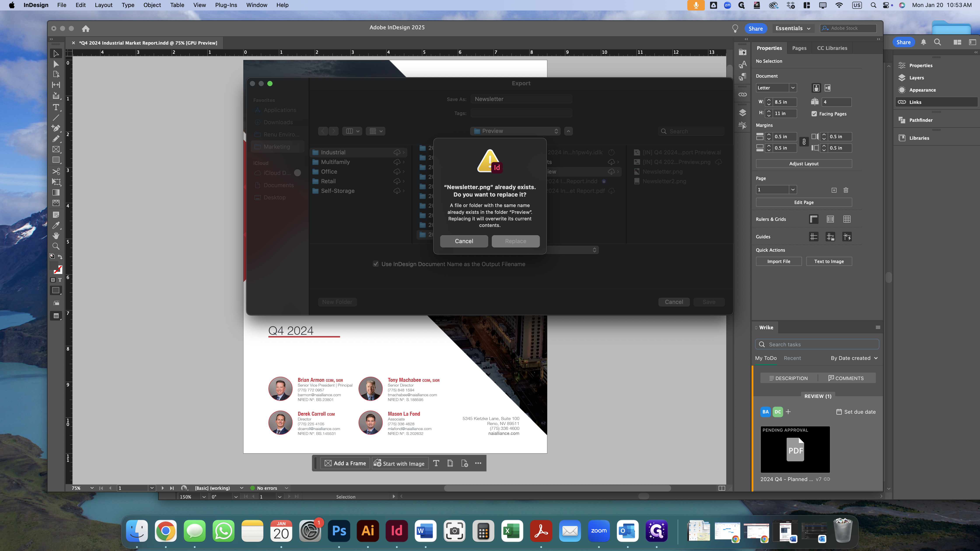The image size is (980, 551).
Task: Toggle Show Baseline Grid icon
Action: pyautogui.click(x=831, y=219)
